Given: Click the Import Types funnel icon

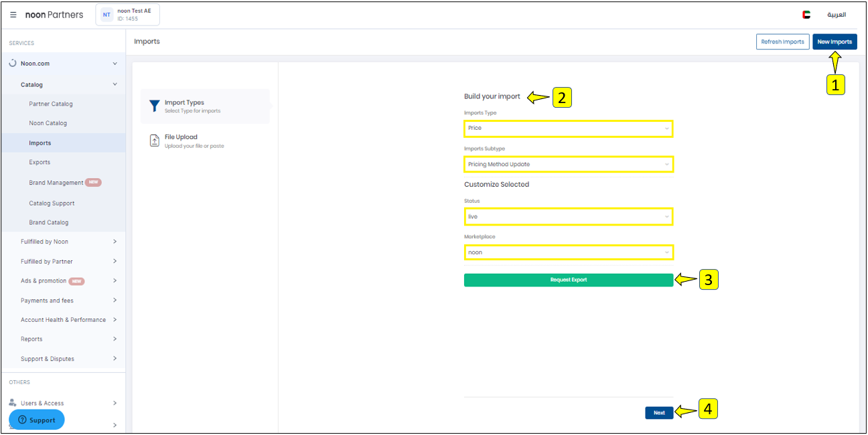Looking at the screenshot, I should 154,106.
